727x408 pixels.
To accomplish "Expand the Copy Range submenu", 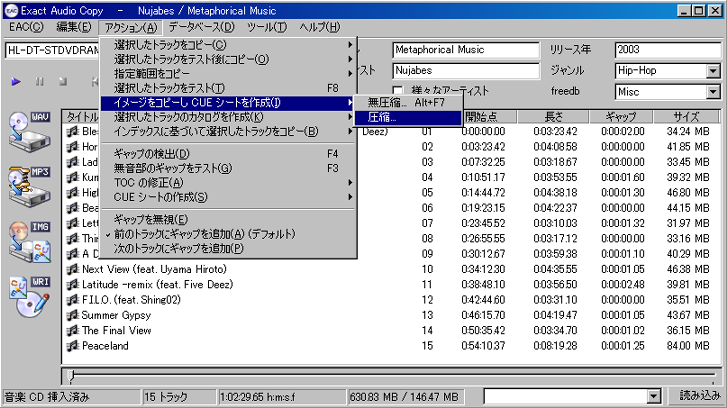I will (229, 74).
